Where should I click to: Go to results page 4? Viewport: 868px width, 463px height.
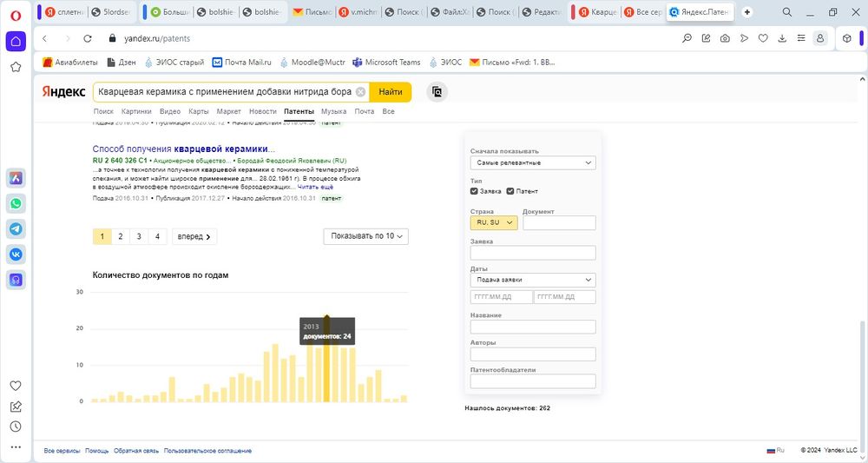[x=157, y=236]
